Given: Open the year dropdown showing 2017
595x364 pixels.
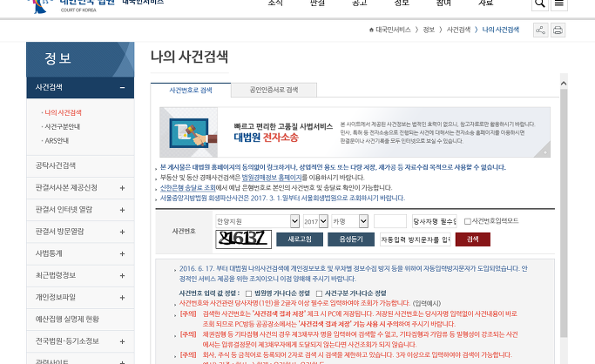Looking at the screenshot, I should click(315, 221).
